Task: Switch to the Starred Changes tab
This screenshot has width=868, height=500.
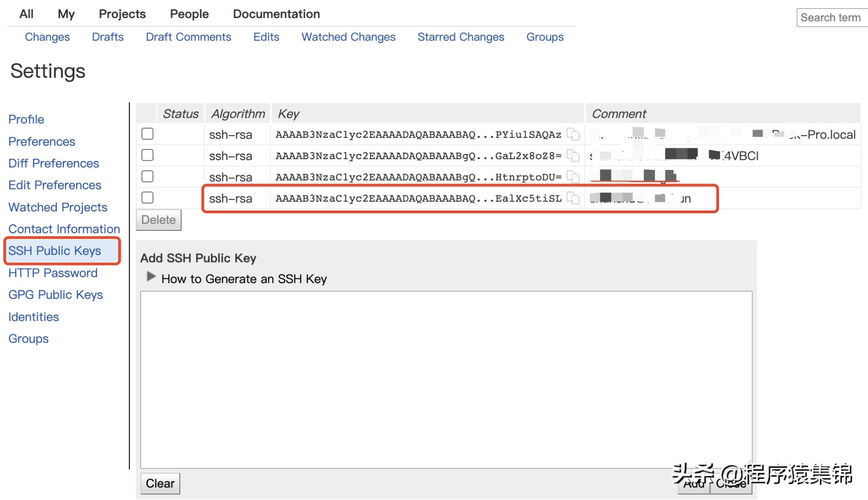Action: [461, 37]
